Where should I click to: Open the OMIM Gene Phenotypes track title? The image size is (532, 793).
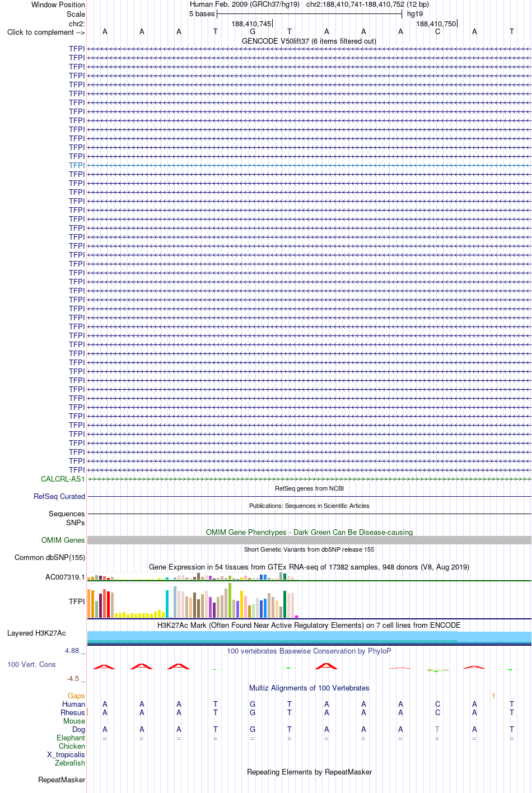(309, 532)
